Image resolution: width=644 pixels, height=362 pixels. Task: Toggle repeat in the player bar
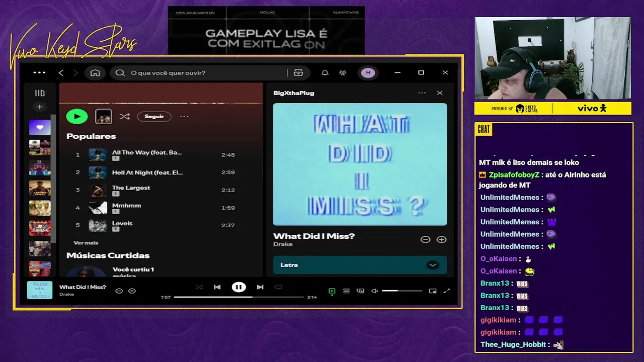pyautogui.click(x=278, y=287)
